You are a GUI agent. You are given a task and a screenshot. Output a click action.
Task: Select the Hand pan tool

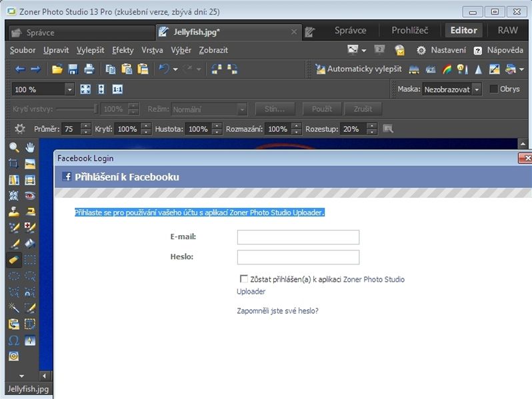(30, 147)
